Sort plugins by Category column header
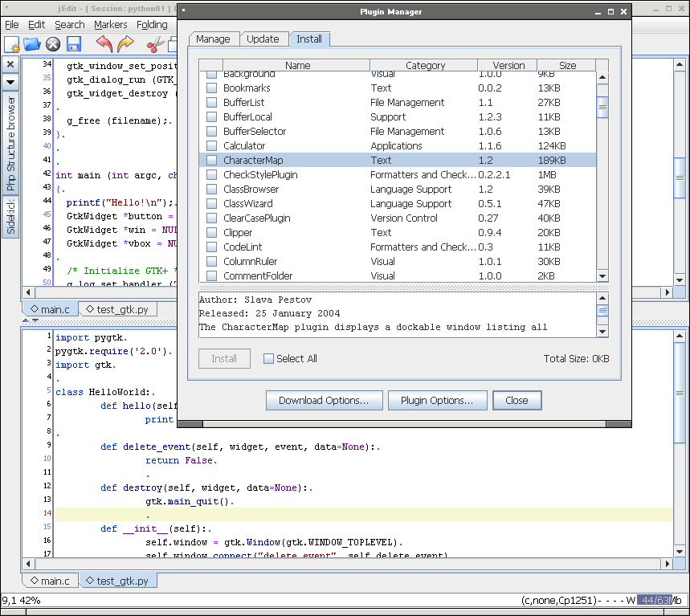This screenshot has width=690, height=616. click(x=424, y=65)
